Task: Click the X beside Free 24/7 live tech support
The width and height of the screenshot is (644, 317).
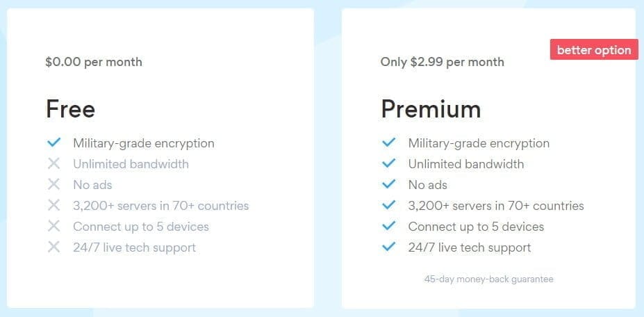Action: pos(54,247)
